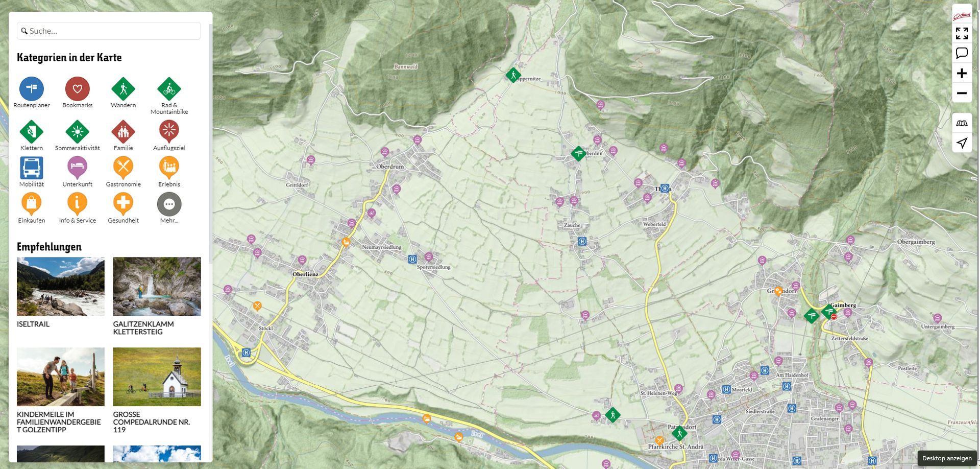Select the Erlebnis category icon

169,168
